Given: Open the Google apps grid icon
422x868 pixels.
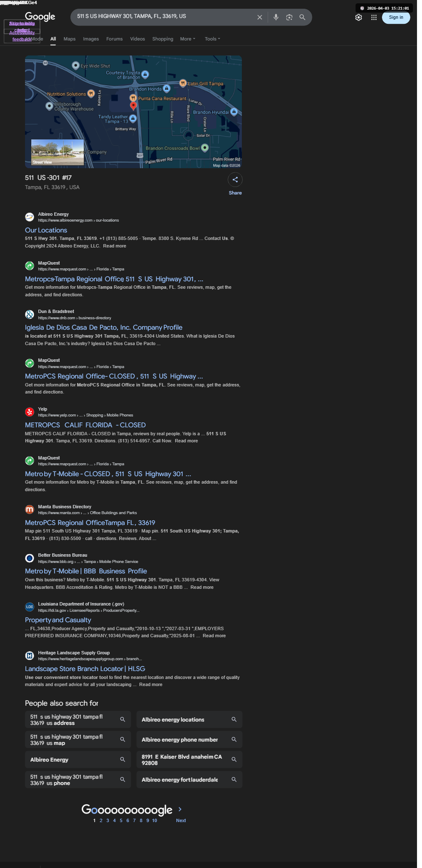Looking at the screenshot, I should pos(374,18).
